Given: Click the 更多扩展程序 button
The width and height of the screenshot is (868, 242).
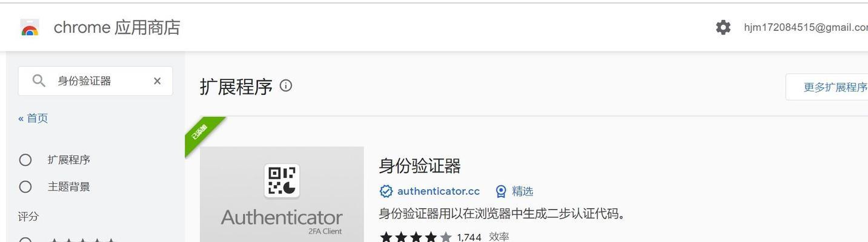Looking at the screenshot, I should (x=827, y=87).
